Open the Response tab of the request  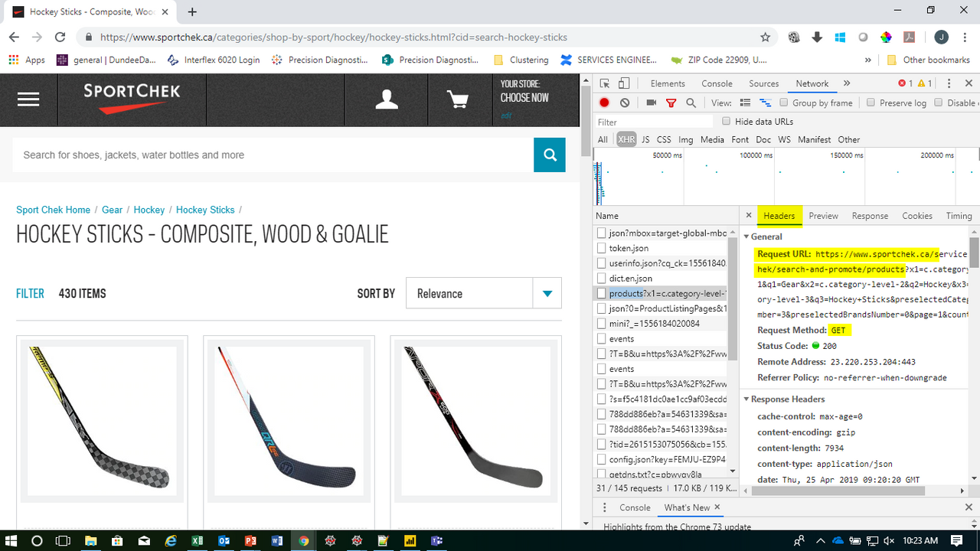pos(870,216)
